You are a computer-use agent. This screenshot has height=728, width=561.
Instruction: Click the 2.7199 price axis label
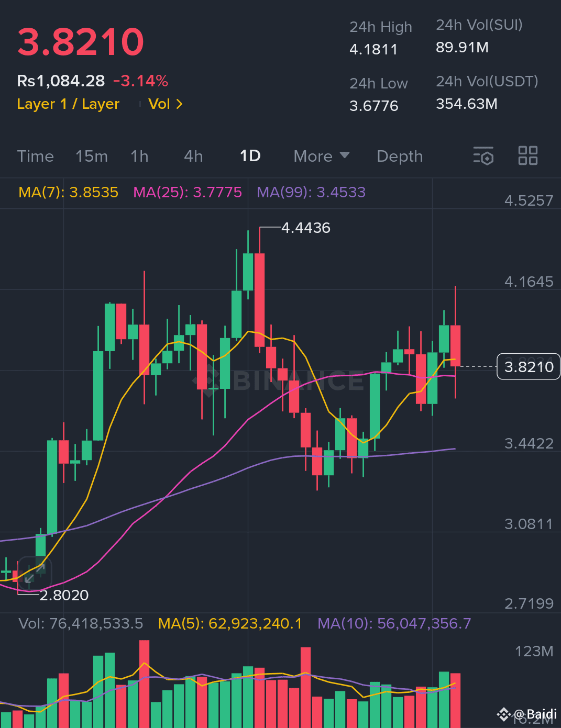(529, 604)
